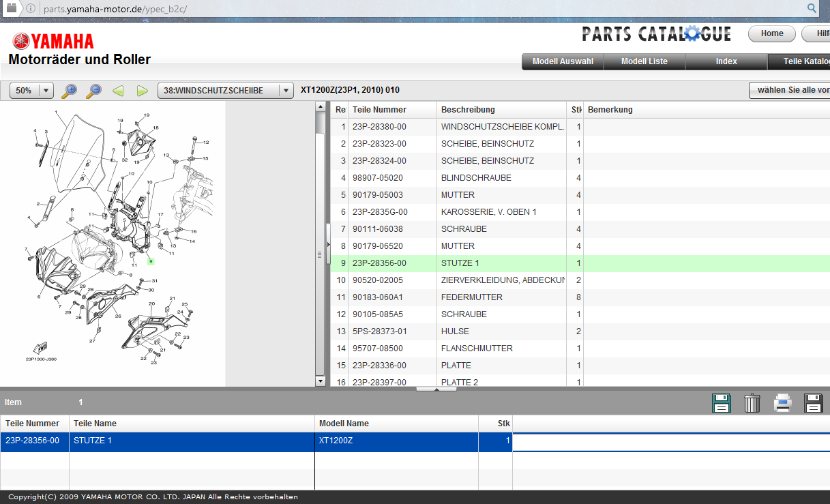
Task: Open the Index tab
Action: [726, 61]
